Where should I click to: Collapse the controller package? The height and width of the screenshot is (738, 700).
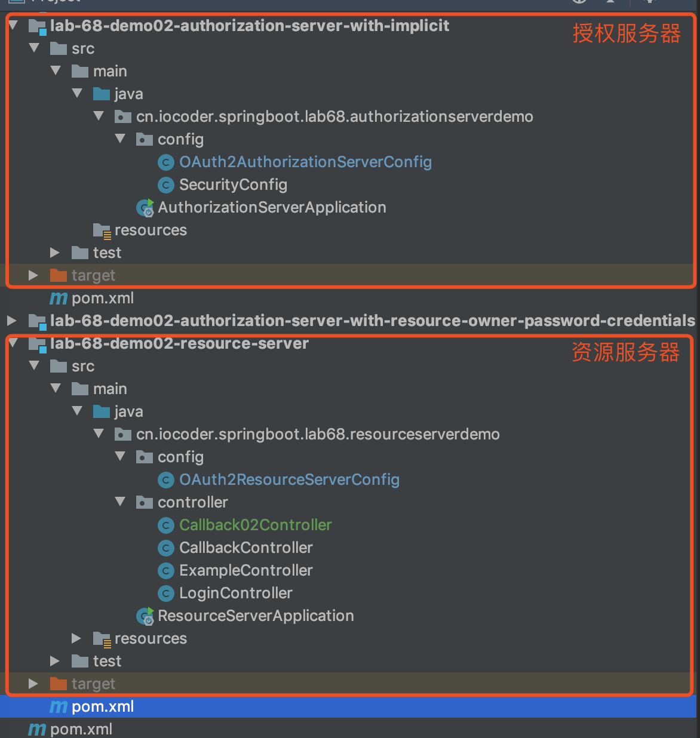120,502
